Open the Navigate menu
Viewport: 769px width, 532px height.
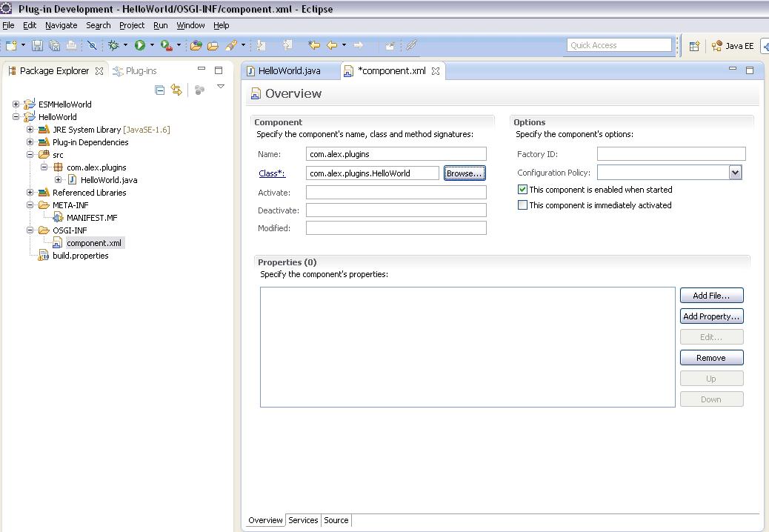pos(61,25)
